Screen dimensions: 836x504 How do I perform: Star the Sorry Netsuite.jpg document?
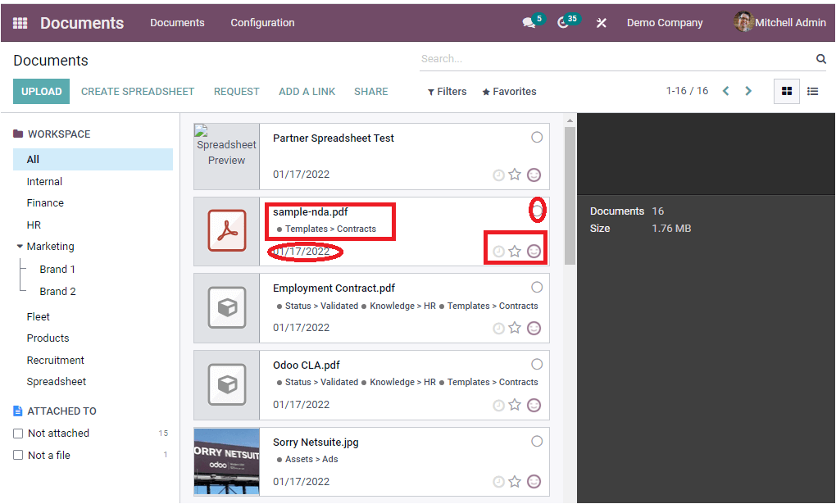point(515,482)
